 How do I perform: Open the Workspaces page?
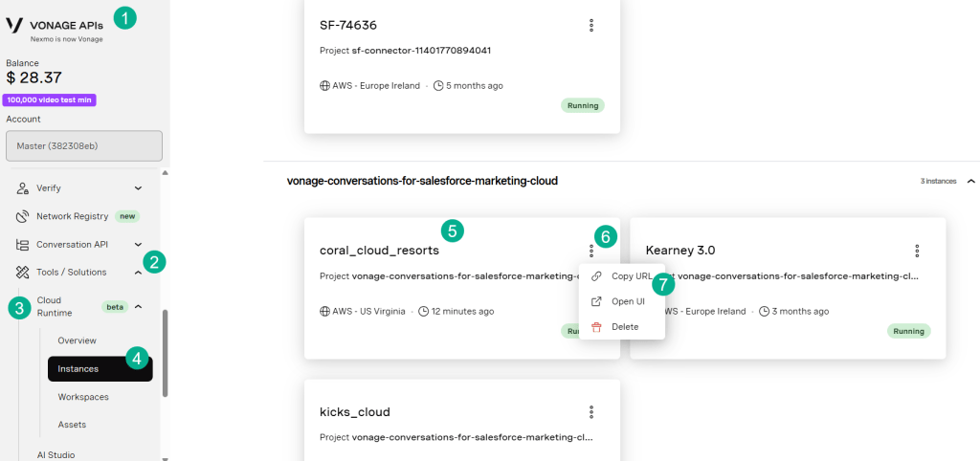tap(100, 397)
